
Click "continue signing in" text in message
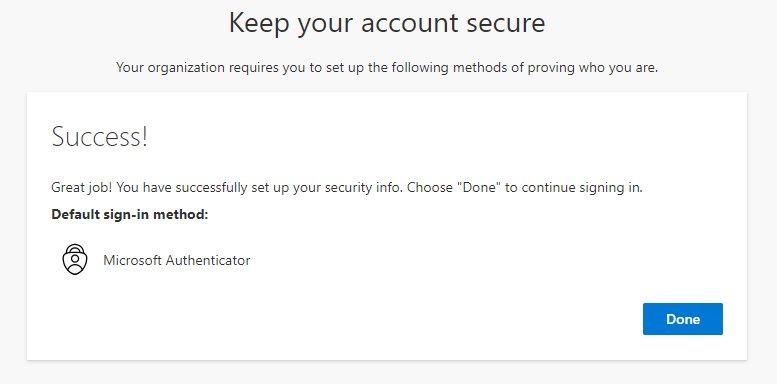click(582, 188)
